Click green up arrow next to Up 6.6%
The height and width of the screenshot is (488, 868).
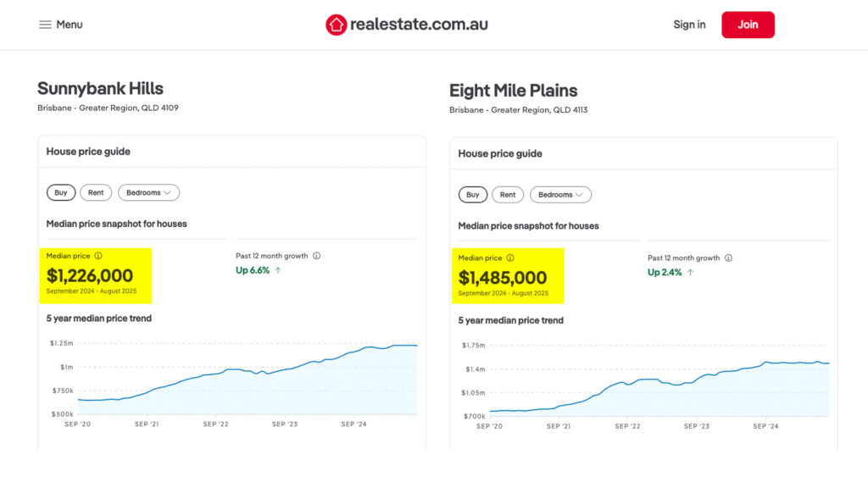(278, 270)
